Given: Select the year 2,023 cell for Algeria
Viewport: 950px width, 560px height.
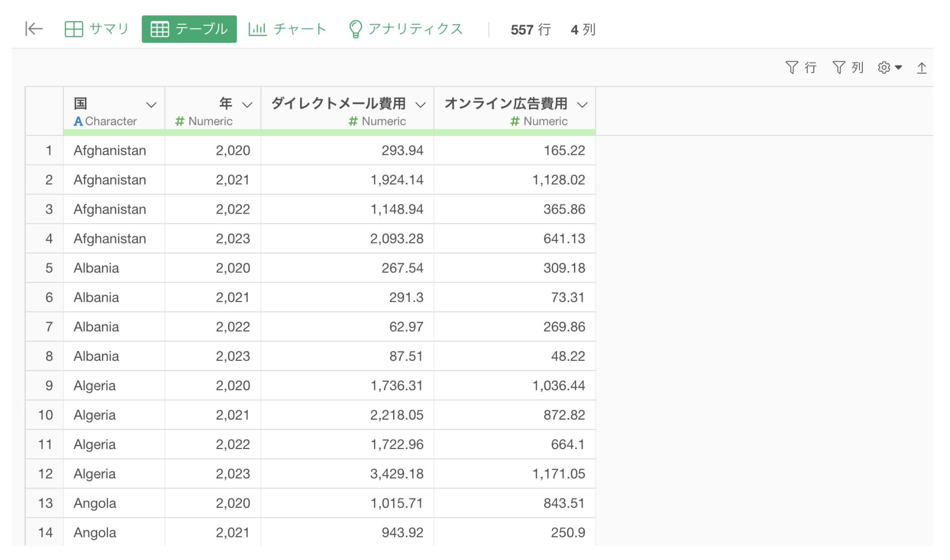Looking at the screenshot, I should [213, 473].
